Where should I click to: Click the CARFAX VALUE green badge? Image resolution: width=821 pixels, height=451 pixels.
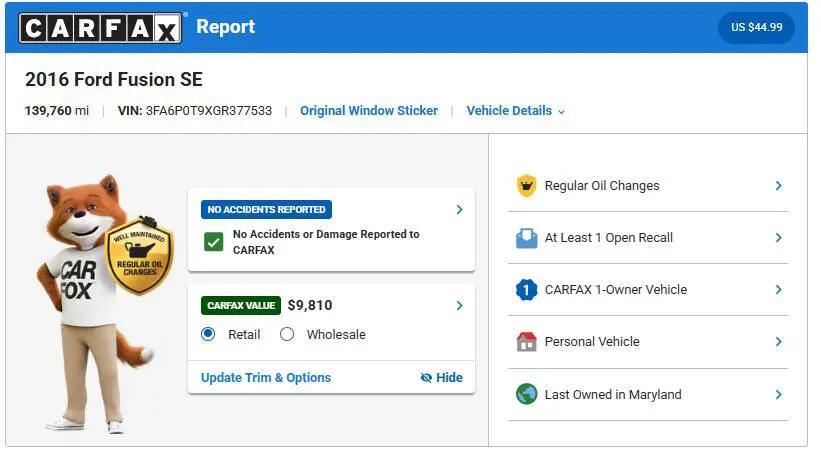click(241, 305)
